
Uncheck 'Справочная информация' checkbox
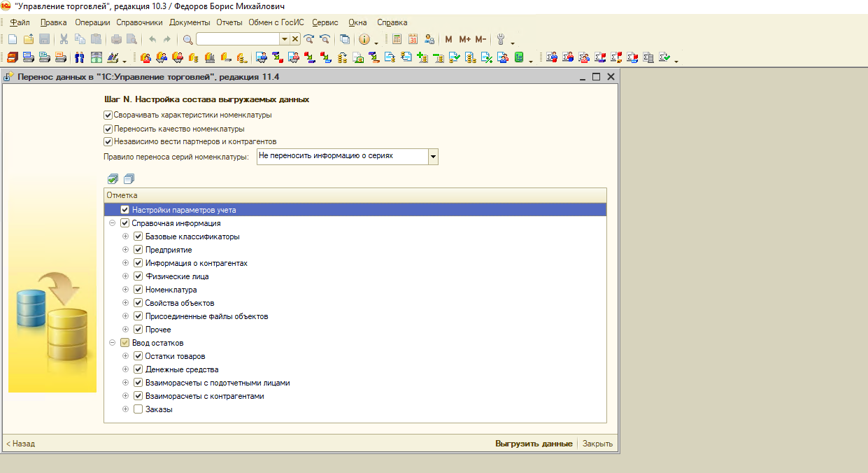[125, 223]
